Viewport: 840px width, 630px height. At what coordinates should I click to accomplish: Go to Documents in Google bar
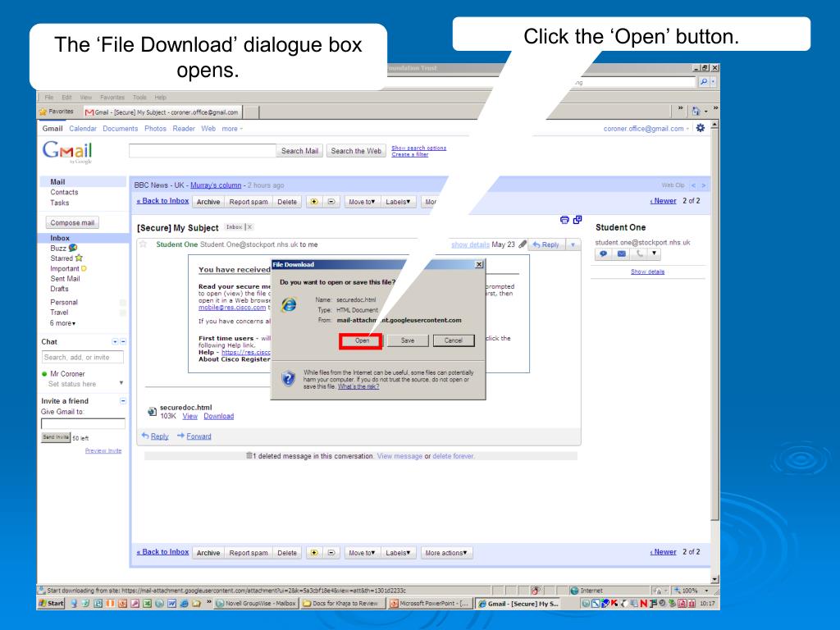click(x=120, y=129)
